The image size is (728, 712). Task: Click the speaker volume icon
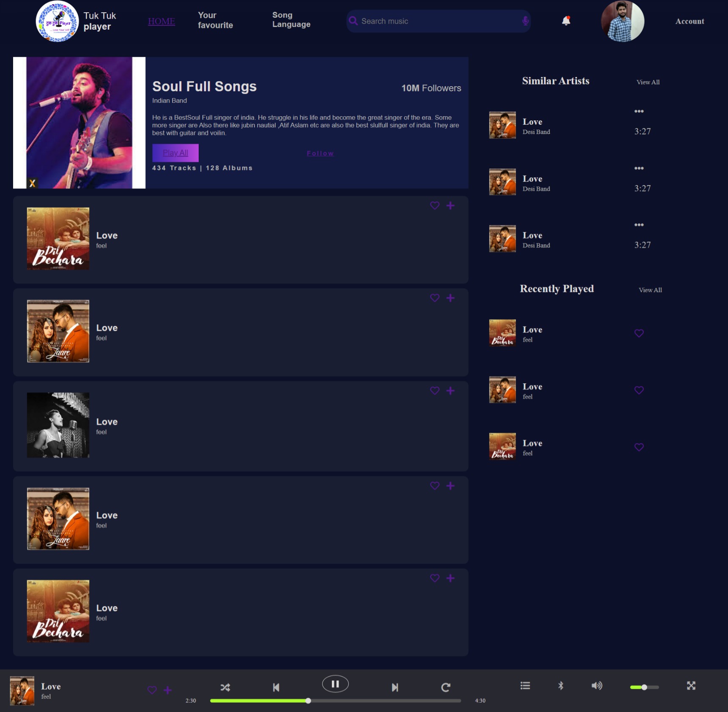(x=597, y=686)
